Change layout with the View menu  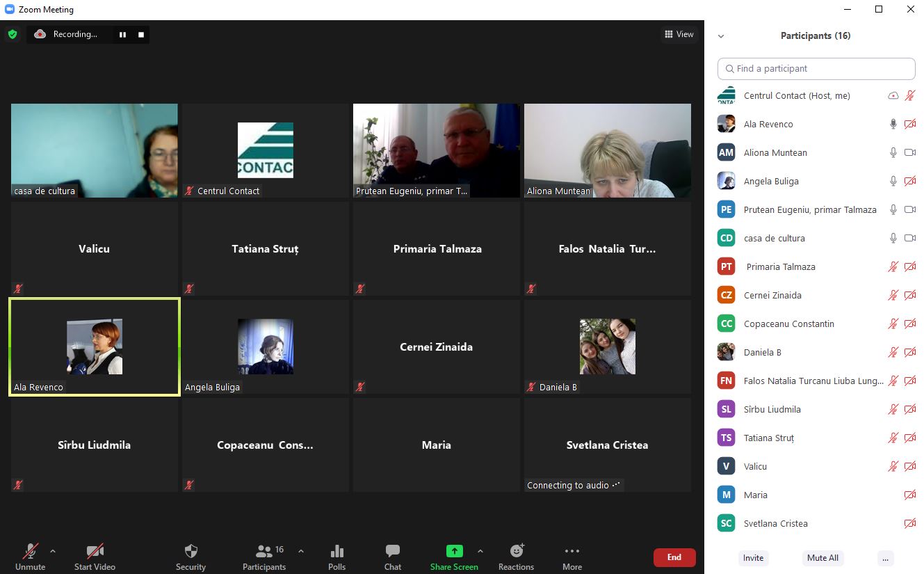coord(679,34)
